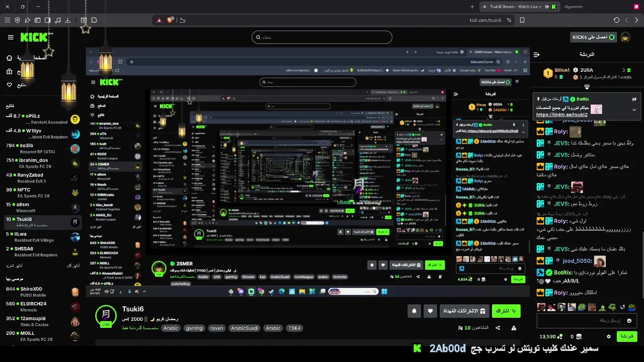Viewport: 644px width, 362px height.
Task: Open the music player toolbar icon
Action: click(58, 20)
